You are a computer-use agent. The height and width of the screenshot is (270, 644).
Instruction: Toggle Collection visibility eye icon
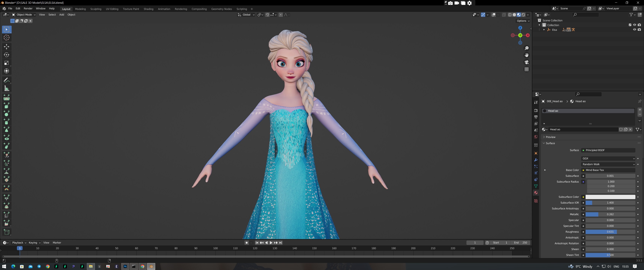(x=634, y=25)
